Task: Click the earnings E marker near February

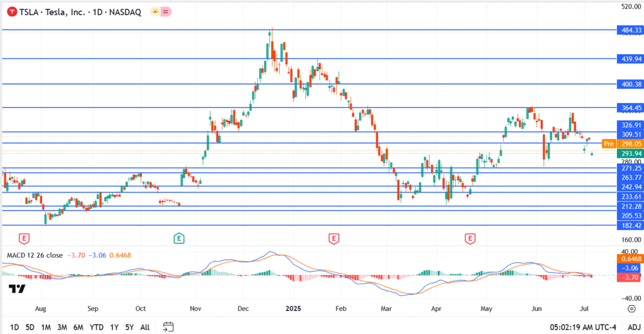Action: coord(334,238)
